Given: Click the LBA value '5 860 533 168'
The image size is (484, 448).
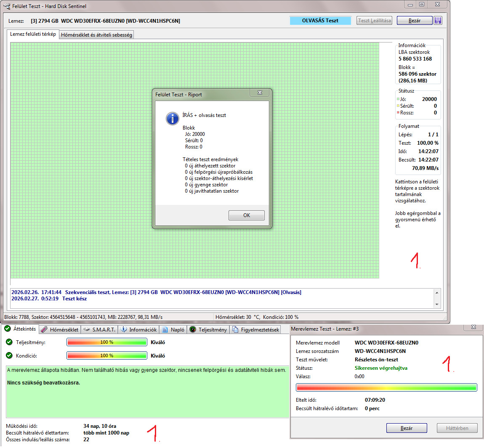Looking at the screenshot, I should (415, 59).
